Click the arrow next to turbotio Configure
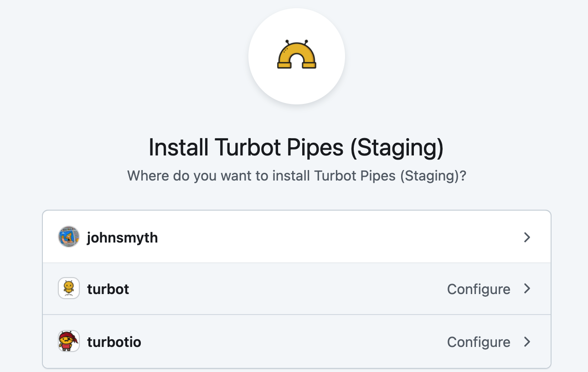Viewport: 588px width, 372px height. [x=527, y=341]
